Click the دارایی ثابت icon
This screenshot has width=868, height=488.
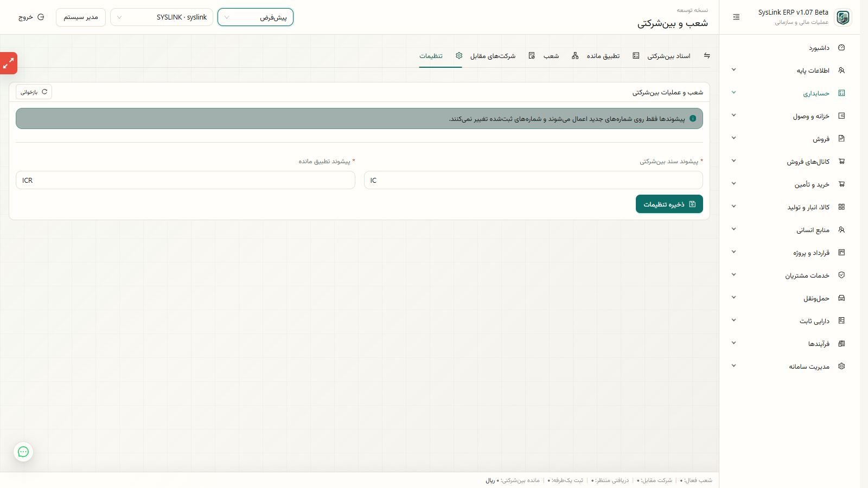pos(841,321)
